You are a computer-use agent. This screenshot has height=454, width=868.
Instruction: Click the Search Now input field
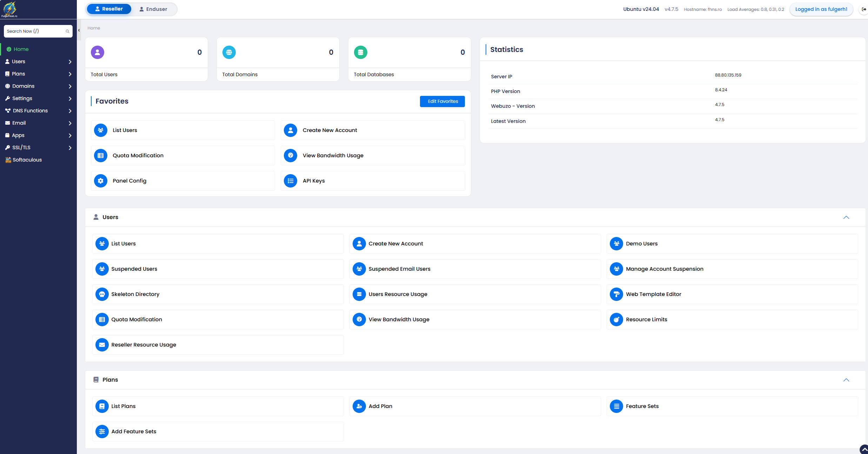(38, 31)
